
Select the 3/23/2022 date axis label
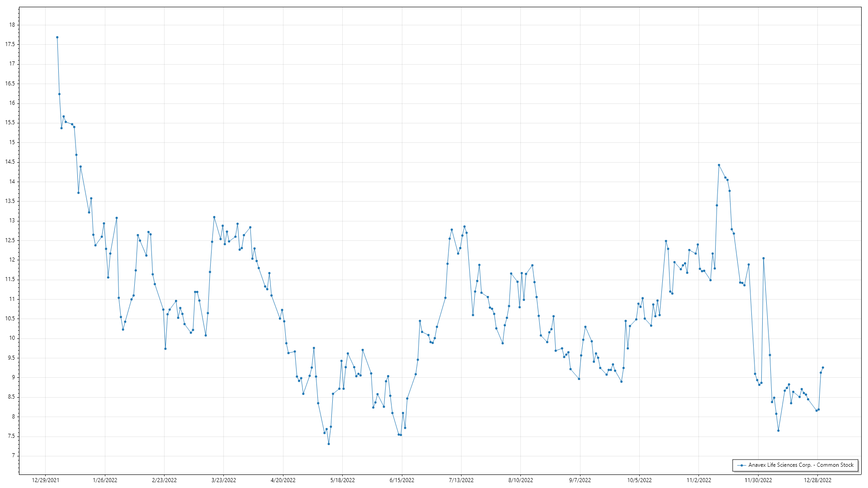coord(224,480)
